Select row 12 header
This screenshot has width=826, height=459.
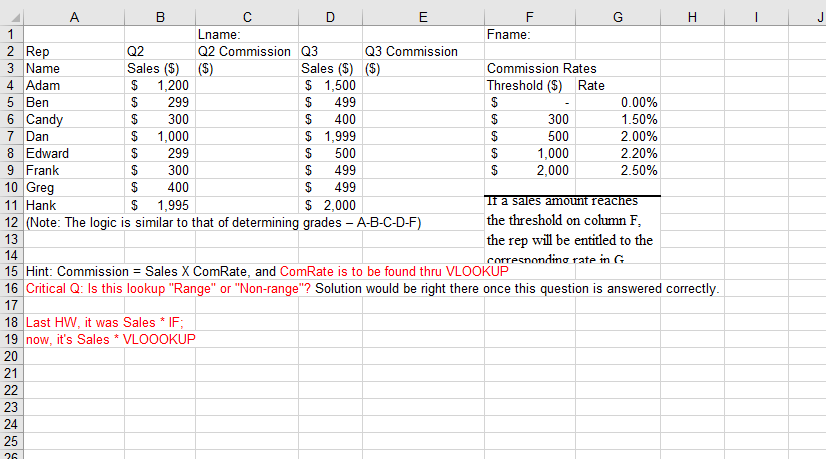pos(11,222)
